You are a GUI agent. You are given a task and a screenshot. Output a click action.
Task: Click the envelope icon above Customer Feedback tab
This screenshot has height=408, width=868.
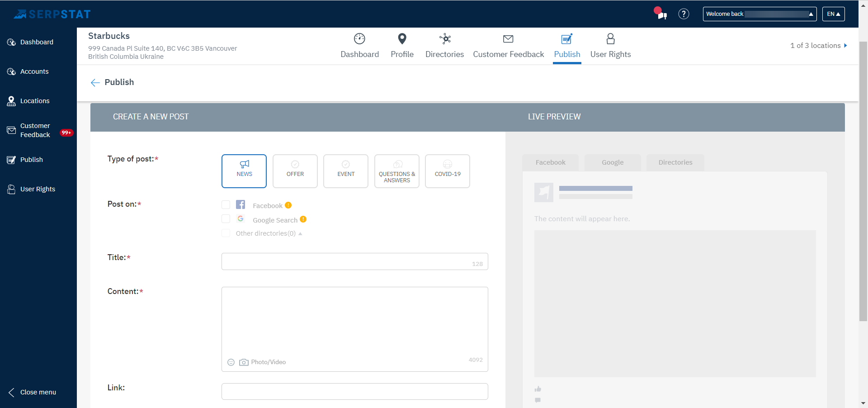pos(508,39)
